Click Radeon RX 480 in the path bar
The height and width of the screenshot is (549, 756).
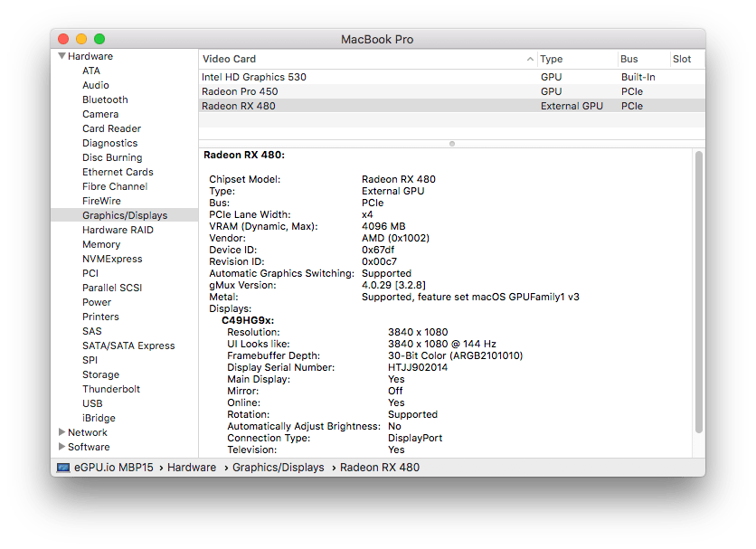tap(380, 468)
